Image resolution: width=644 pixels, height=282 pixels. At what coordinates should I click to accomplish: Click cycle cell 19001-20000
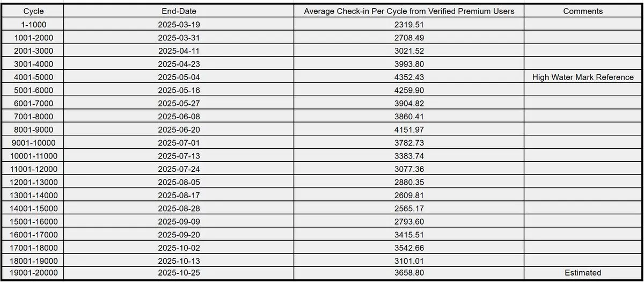point(33,273)
